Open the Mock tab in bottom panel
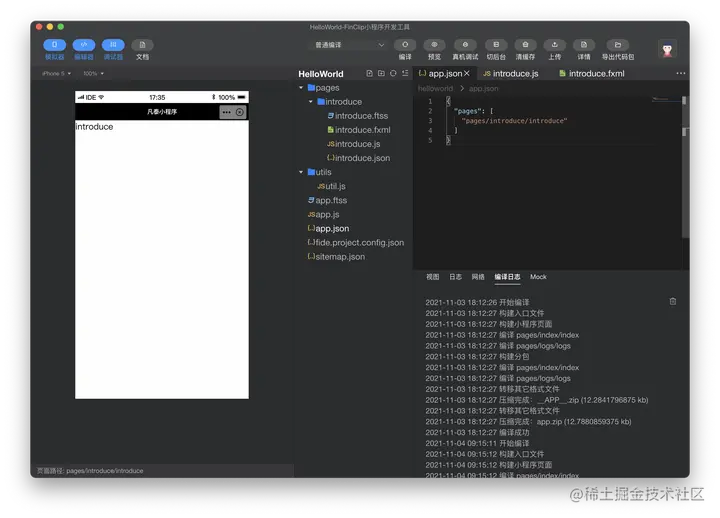 [538, 277]
